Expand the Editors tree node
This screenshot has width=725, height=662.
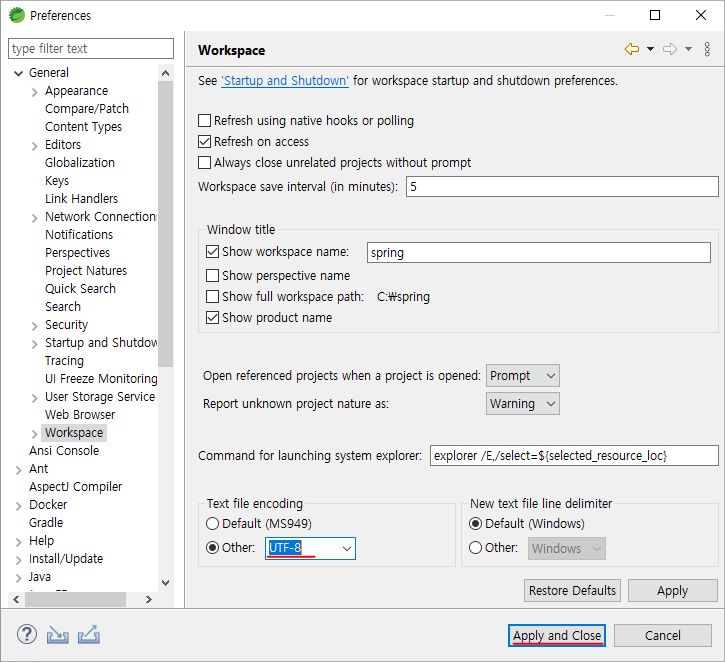[x=35, y=146]
